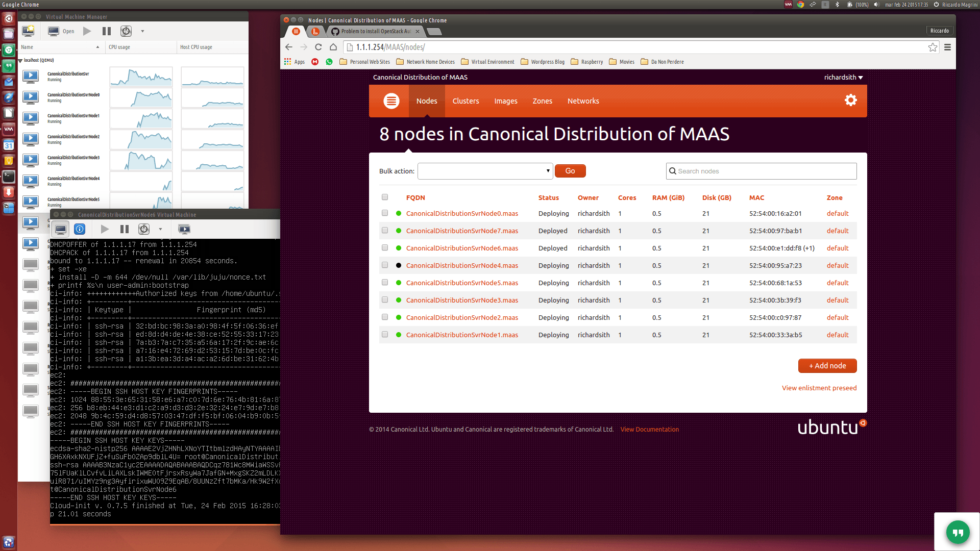Click Chrome back arrow
Image resolution: width=980 pixels, height=551 pixels.
pyautogui.click(x=289, y=47)
